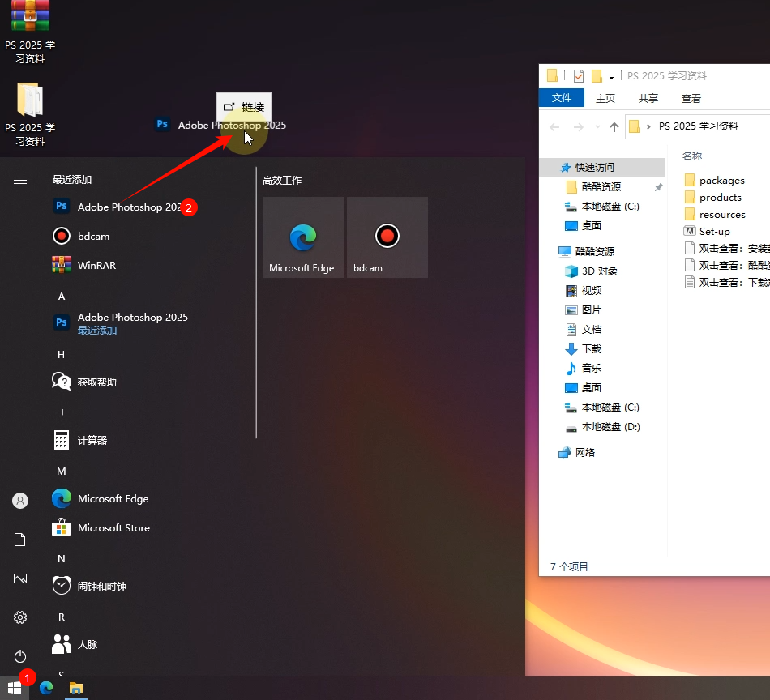Viewport: 770px width, 700px height.
Task: Open the quick access toolbar dropdown arrow
Action: 612,76
